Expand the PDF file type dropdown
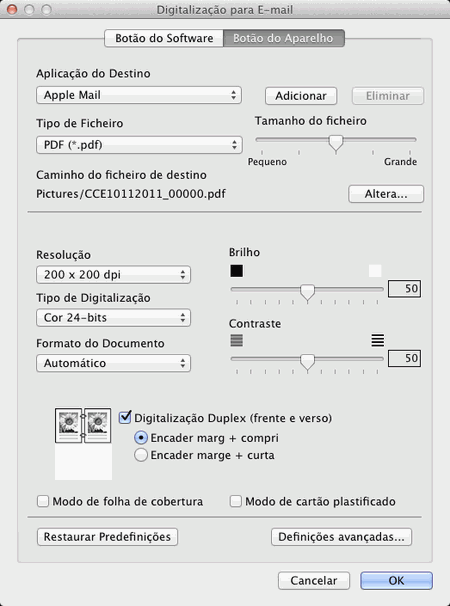 click(139, 145)
